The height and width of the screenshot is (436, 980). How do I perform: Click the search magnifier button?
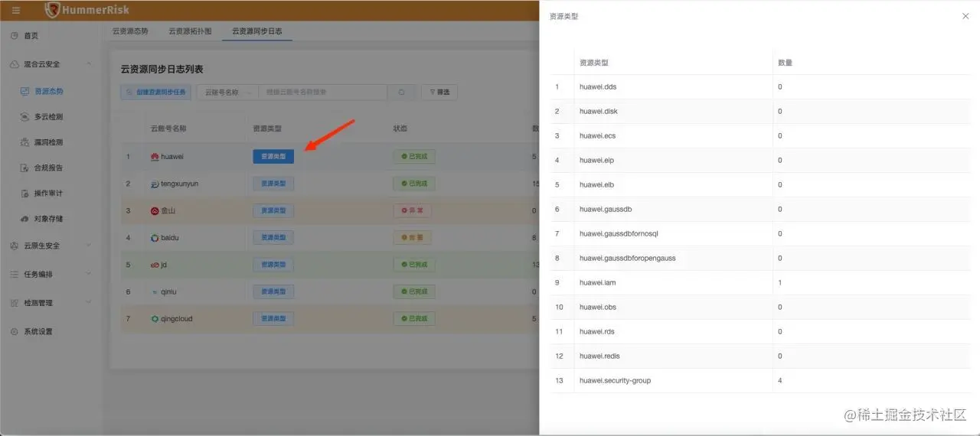point(400,92)
